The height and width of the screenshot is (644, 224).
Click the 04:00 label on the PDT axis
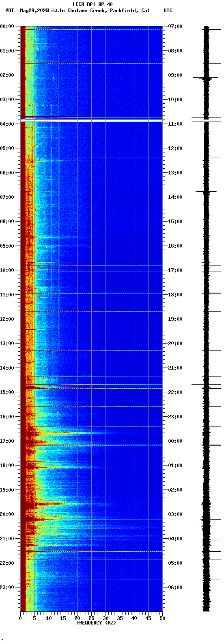(x=7, y=124)
